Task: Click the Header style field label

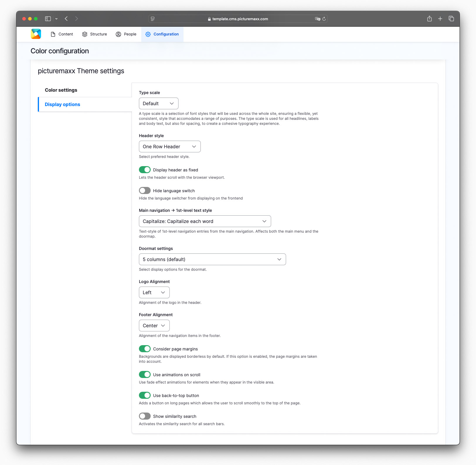Action: pyautogui.click(x=151, y=136)
